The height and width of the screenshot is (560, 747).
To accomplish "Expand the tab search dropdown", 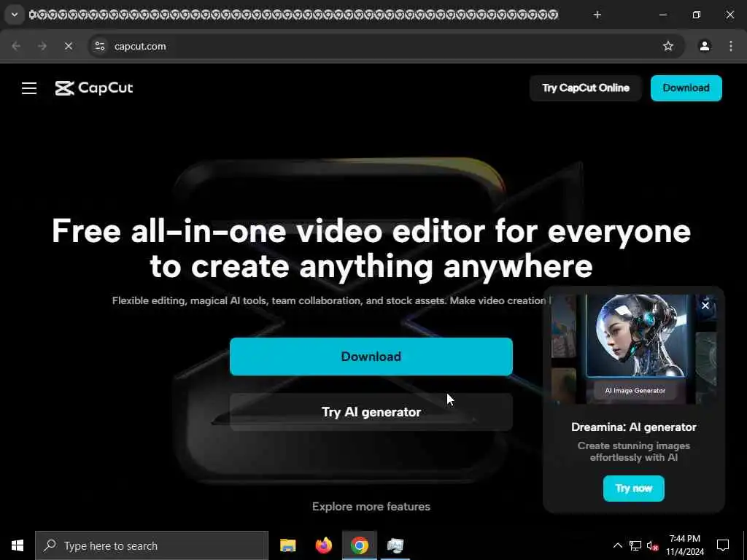I will point(15,15).
